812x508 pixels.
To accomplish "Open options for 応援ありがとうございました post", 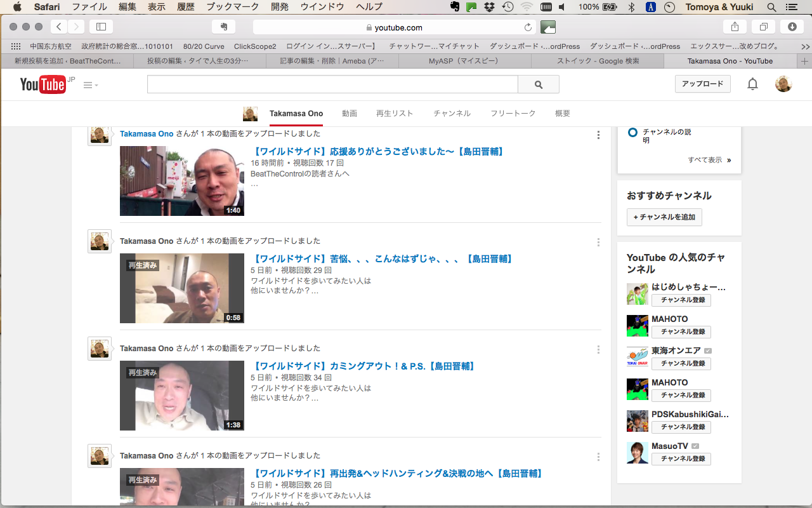I will [598, 135].
